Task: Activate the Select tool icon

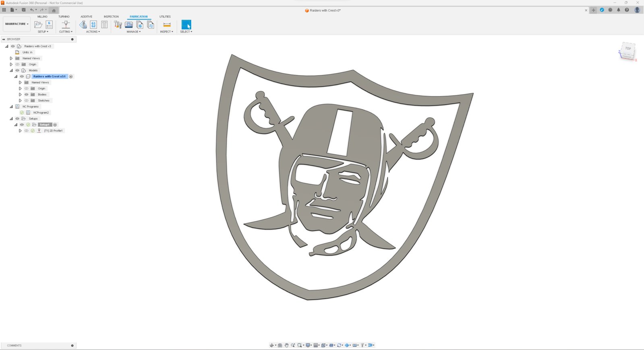Action: tap(186, 25)
